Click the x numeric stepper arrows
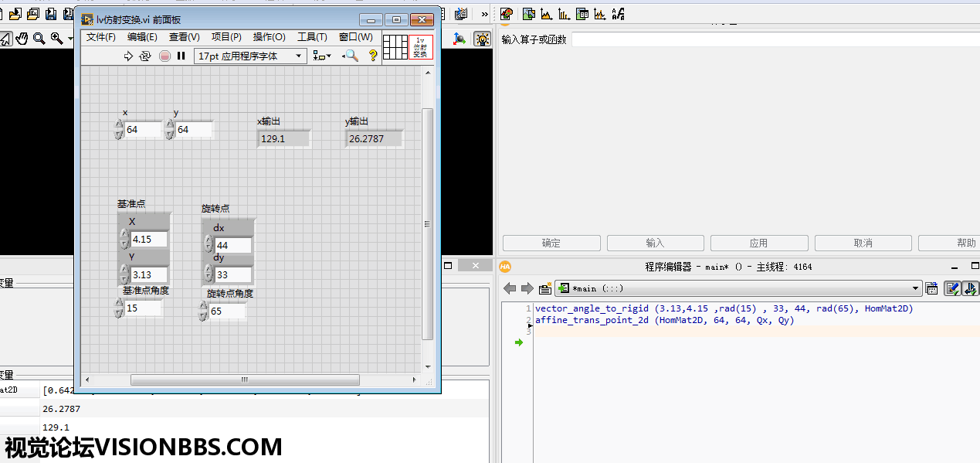Viewport: 980px width, 463px height. (119, 129)
